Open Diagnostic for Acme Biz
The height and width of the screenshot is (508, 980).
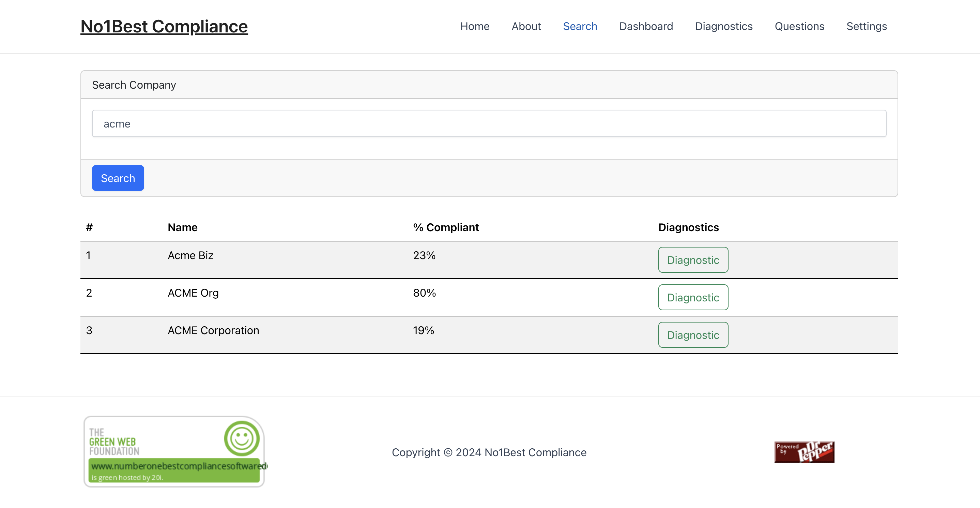point(693,260)
